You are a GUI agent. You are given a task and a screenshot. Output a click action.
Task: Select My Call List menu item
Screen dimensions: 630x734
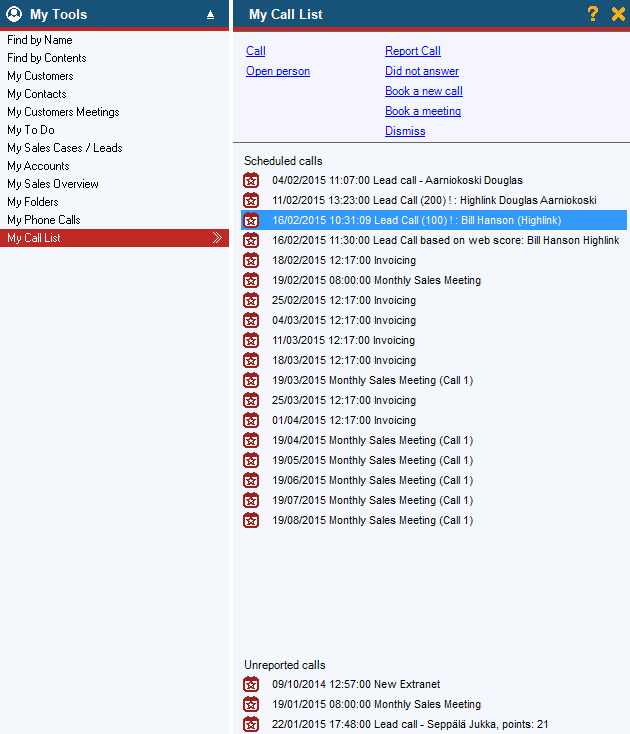tap(114, 238)
